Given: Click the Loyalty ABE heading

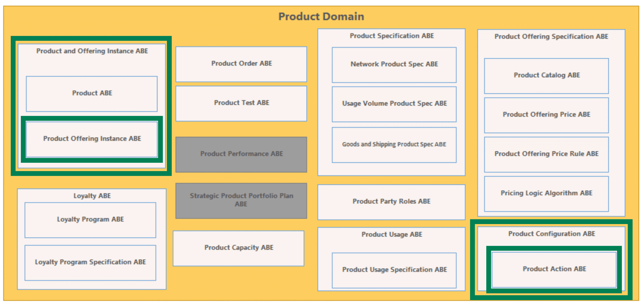Looking at the screenshot, I should 92,196.
